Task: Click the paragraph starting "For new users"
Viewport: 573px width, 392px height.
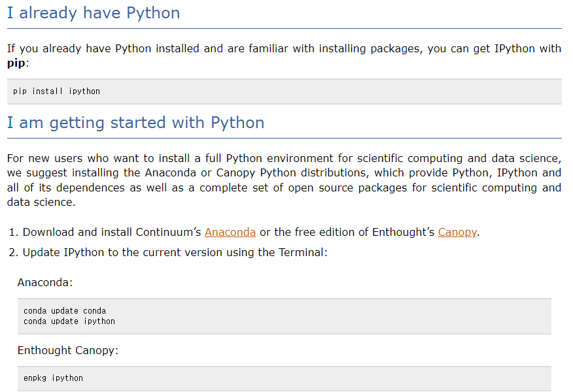Action: pyautogui.click(x=284, y=180)
